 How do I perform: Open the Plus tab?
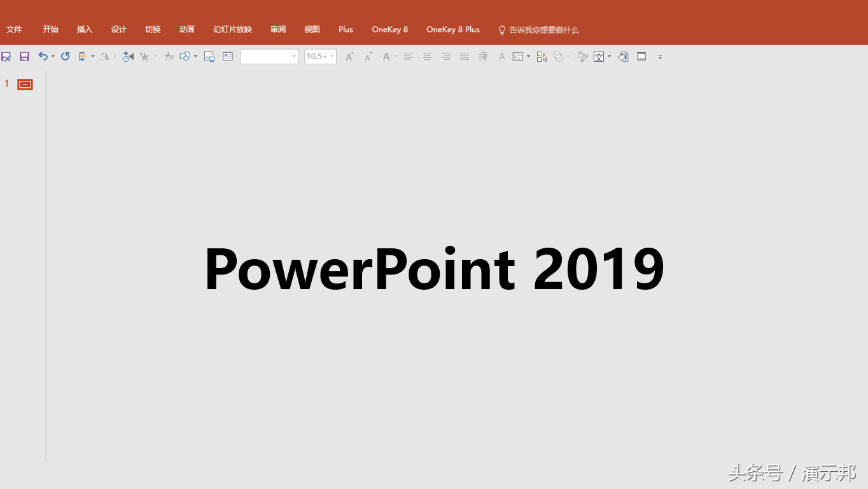(x=346, y=29)
